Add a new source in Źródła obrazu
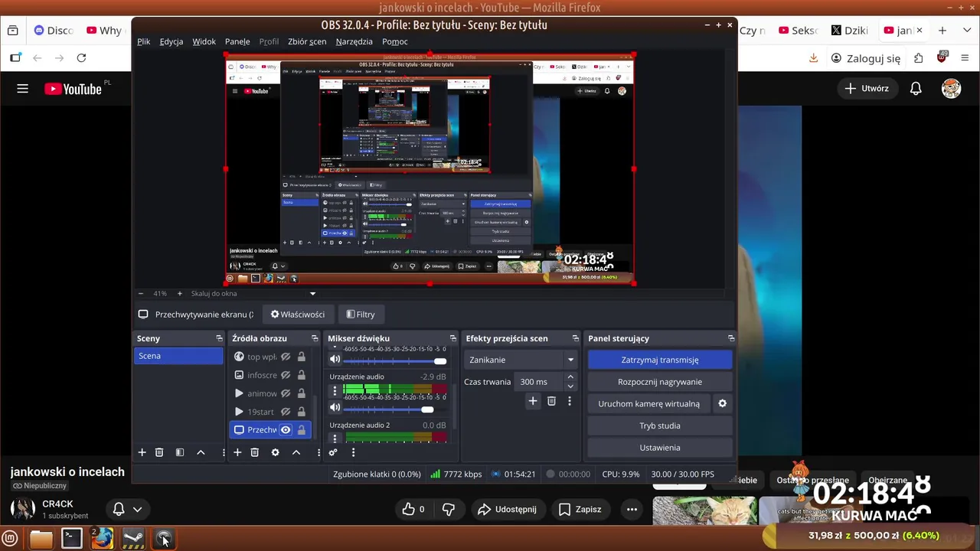 [x=237, y=452]
